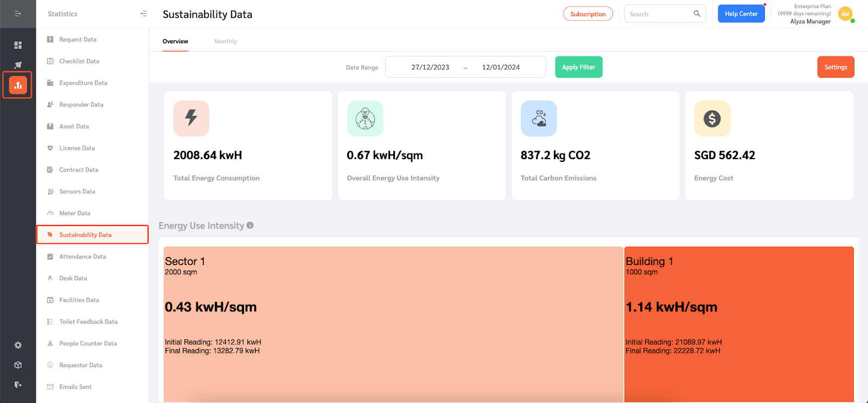Open the dashboard grid icon in left rail
Image resolution: width=868 pixels, height=403 pixels.
point(18,45)
